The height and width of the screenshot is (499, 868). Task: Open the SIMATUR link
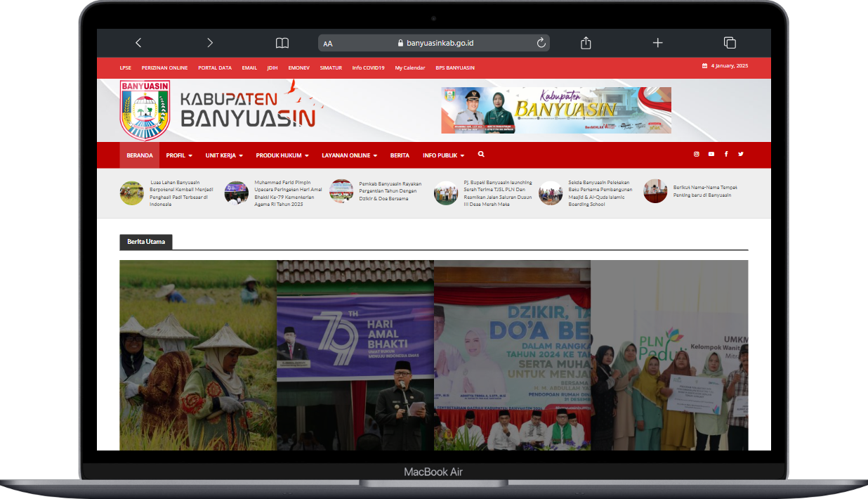click(331, 68)
